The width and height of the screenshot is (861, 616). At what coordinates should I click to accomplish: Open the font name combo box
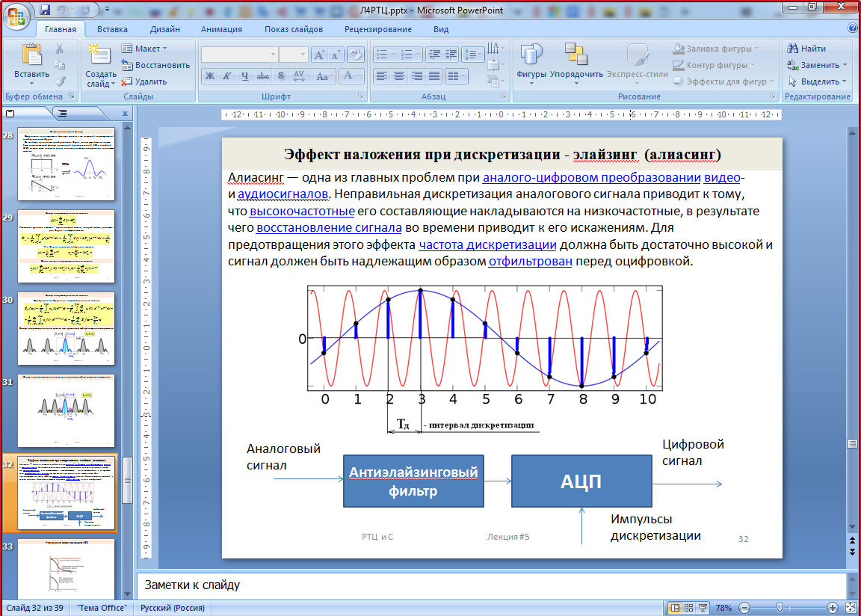point(239,55)
